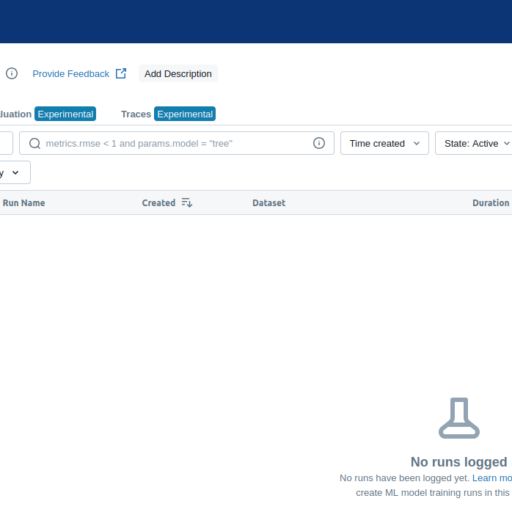The width and height of the screenshot is (512, 512).
Task: Open the Learn more link
Action: click(492, 478)
